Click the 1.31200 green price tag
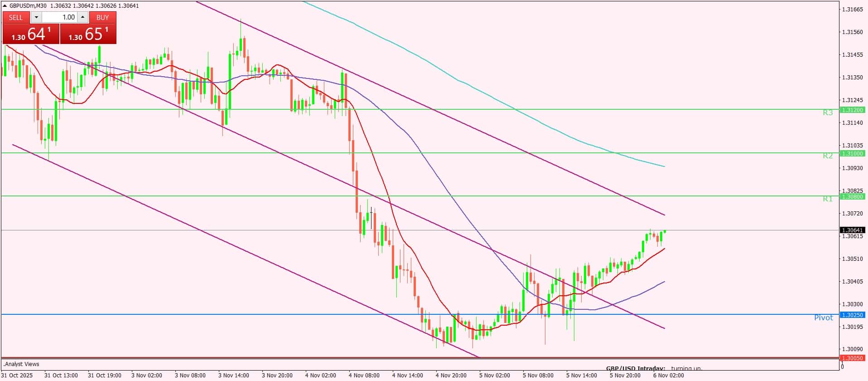The height and width of the screenshot is (381, 868). tap(852, 110)
